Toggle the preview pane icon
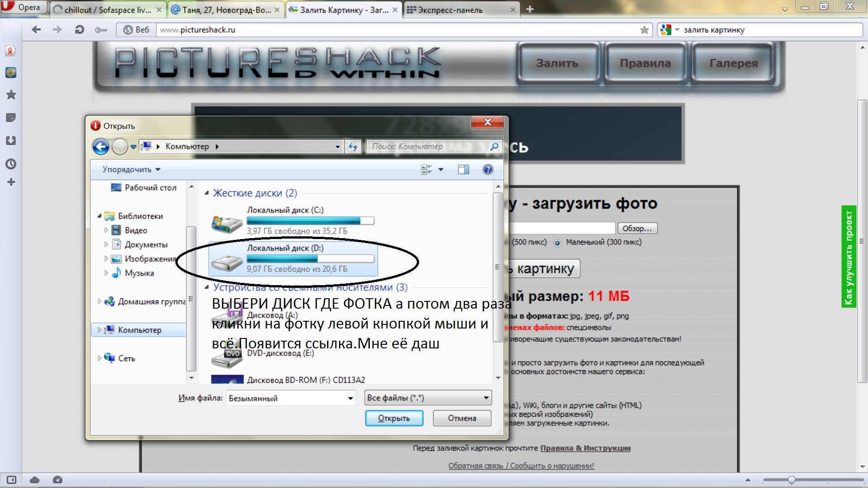The image size is (868, 488). [x=463, y=169]
